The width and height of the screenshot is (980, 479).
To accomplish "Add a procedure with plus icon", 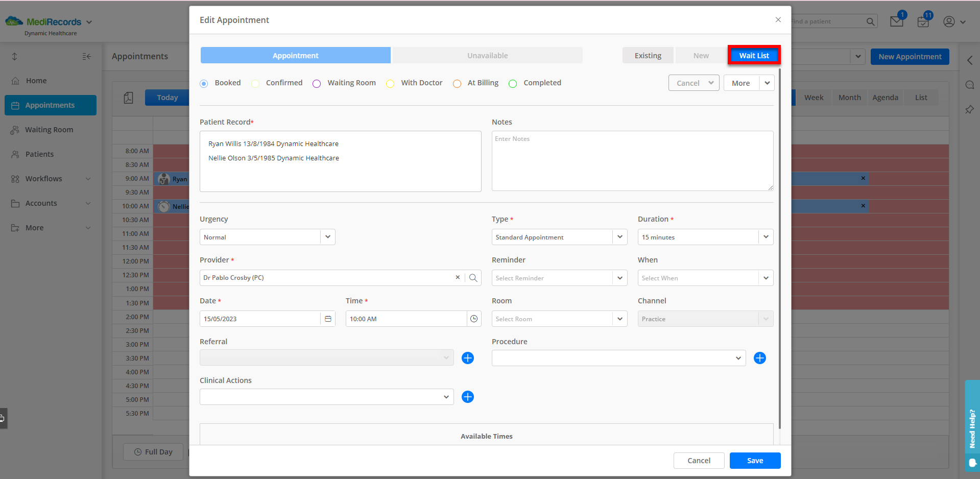I will pos(760,358).
